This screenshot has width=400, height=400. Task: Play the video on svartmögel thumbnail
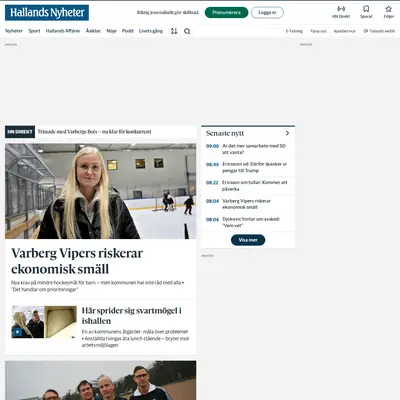[18, 332]
